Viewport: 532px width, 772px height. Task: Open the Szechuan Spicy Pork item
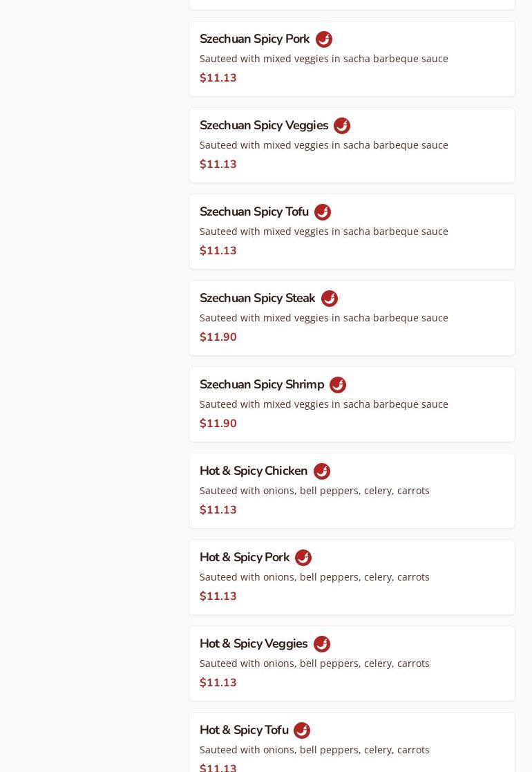pos(254,39)
